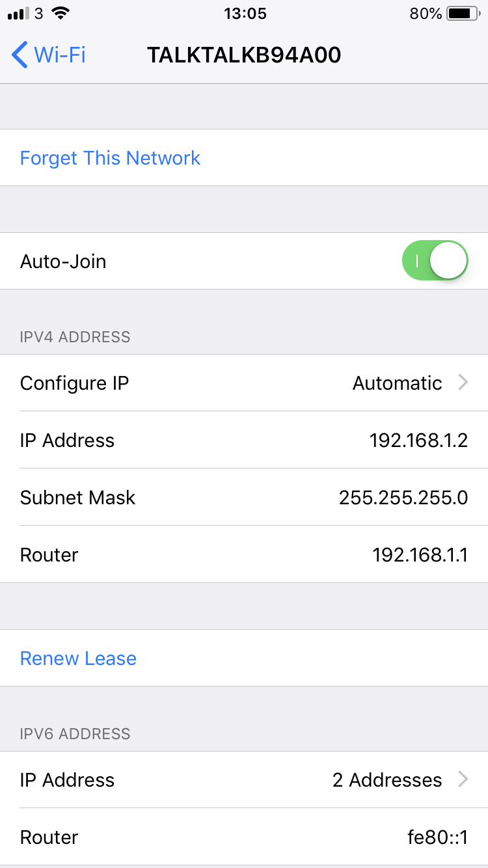Open Configure IP options
This screenshot has width=488, height=868.
(244, 383)
